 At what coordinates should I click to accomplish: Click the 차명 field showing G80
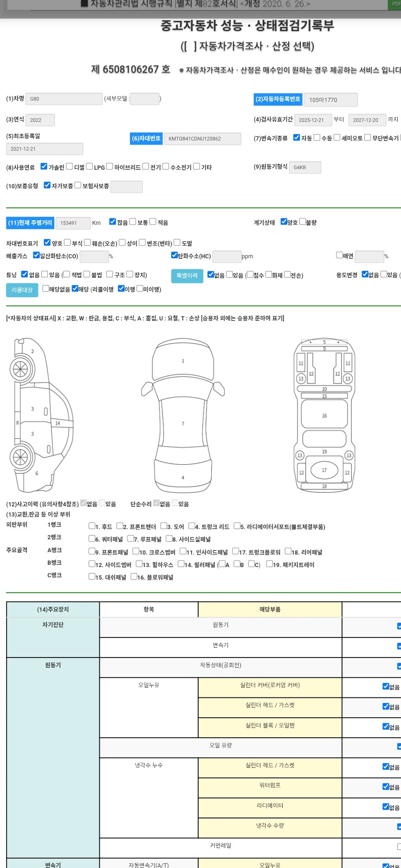tap(64, 99)
